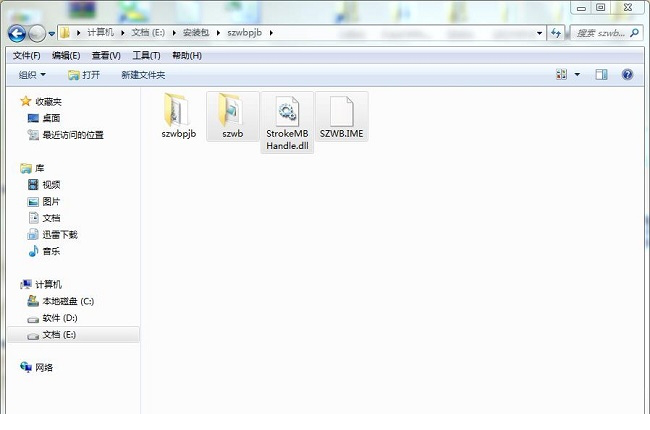
Task: Click the drive icon beside 本地磁盘 (C:)
Action: [33, 301]
